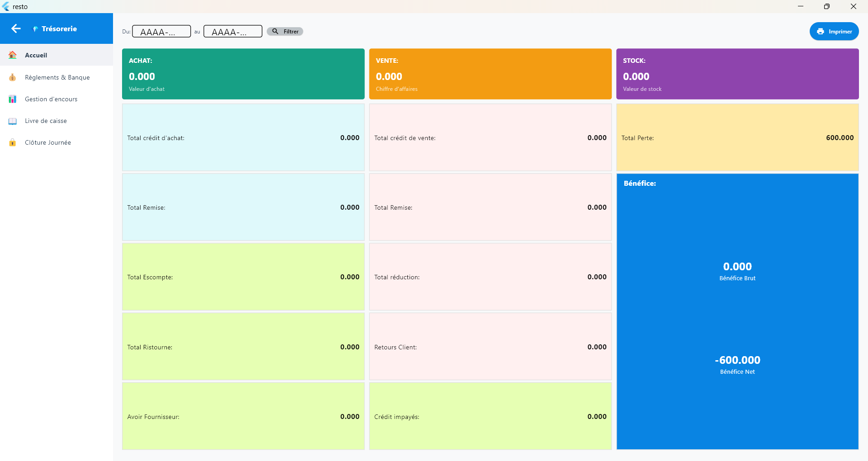Click the Total crédit de vente label
The height and width of the screenshot is (461, 868).
(x=405, y=138)
